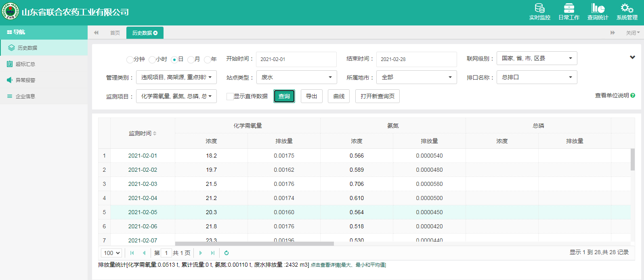Viewport: 644px width, 280px height.
Task: Click the green 查询 button
Action: pos(284,96)
